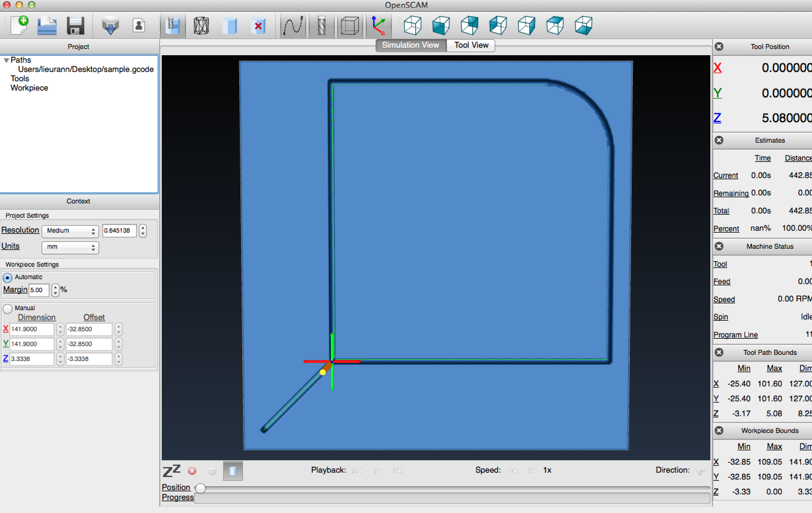Click the Margin percent input field
The image size is (812, 513).
click(x=38, y=290)
